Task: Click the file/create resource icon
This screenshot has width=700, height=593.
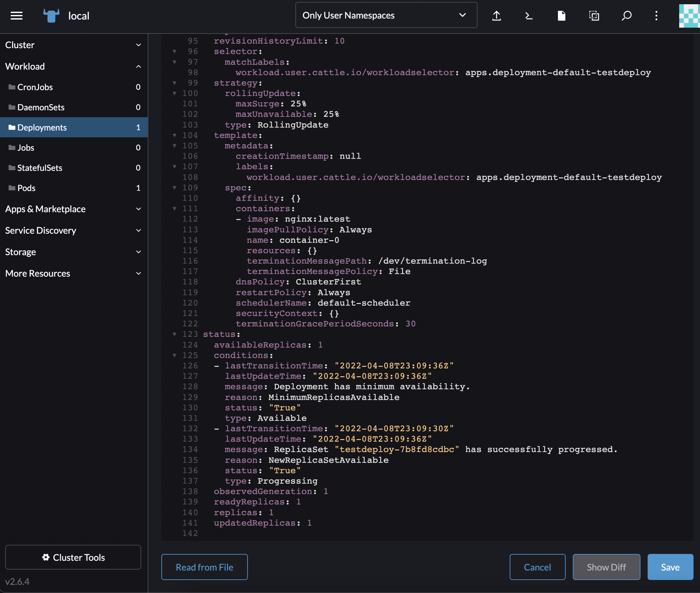Action: (561, 16)
